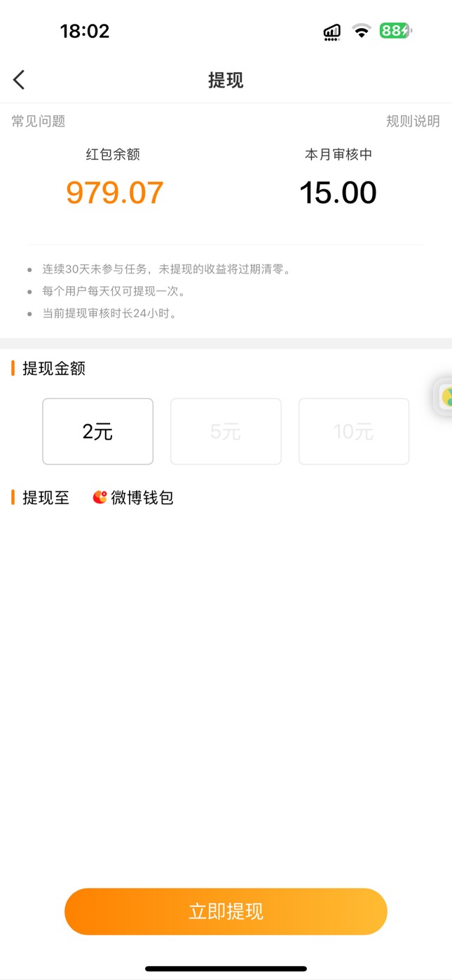Tap the 每个用户每天仅可提现一次 notice line
452x980 pixels.
pos(114,291)
